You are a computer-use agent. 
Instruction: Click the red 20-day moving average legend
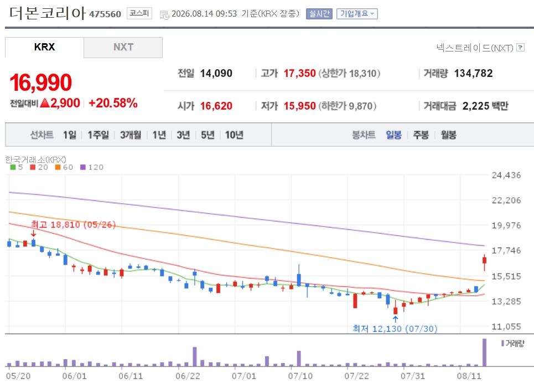(x=39, y=167)
